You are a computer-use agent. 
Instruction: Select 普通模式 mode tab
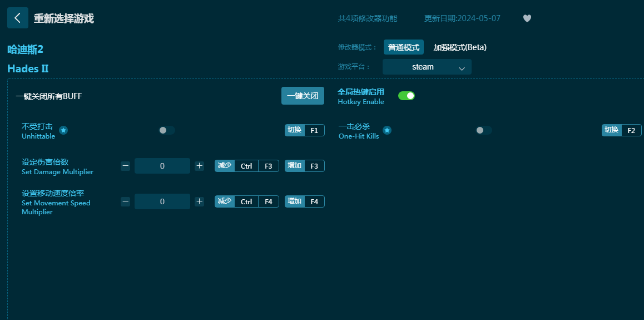pos(404,47)
